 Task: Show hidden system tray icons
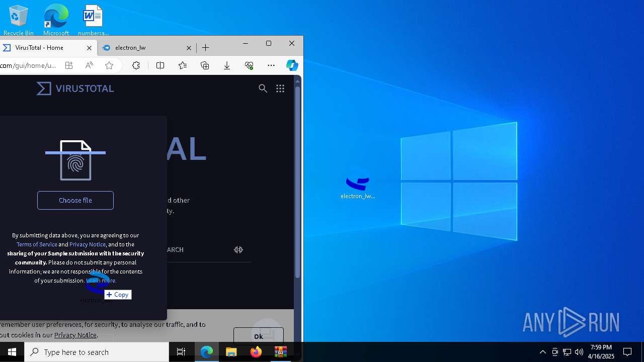(542, 352)
